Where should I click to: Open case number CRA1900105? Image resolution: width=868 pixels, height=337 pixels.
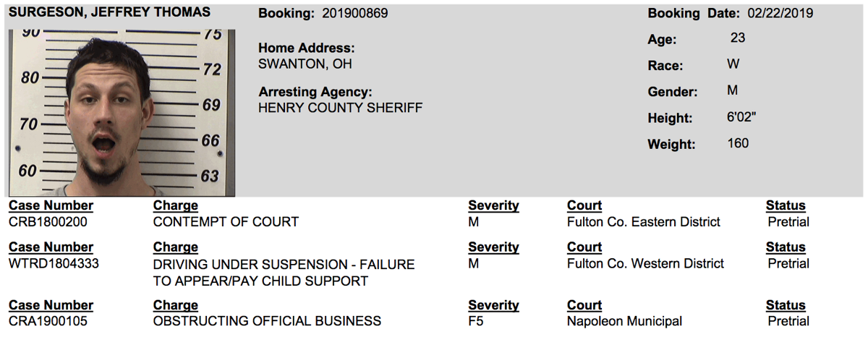47,321
